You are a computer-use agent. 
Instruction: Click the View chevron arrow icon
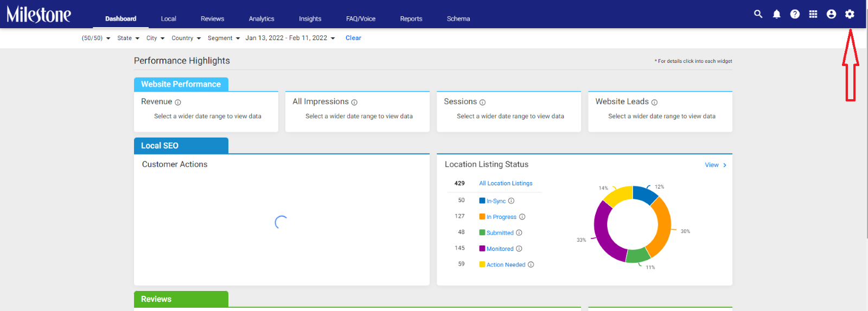pos(725,165)
